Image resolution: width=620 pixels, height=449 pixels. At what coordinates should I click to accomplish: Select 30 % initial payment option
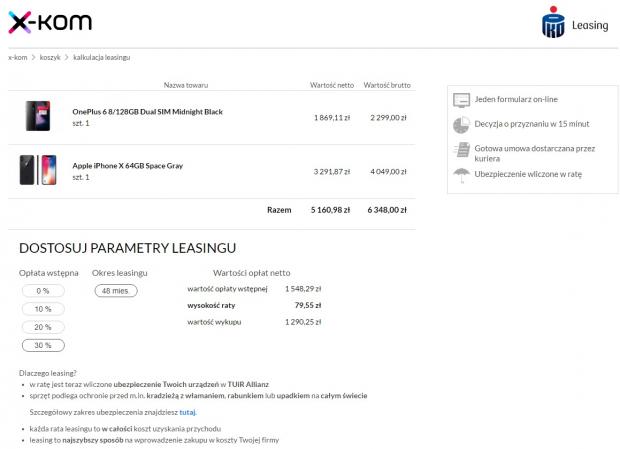coord(43,345)
